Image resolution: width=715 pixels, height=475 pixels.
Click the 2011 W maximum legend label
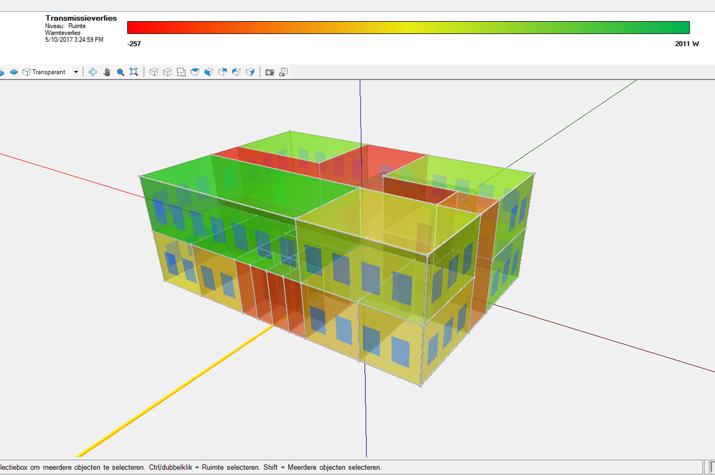687,44
